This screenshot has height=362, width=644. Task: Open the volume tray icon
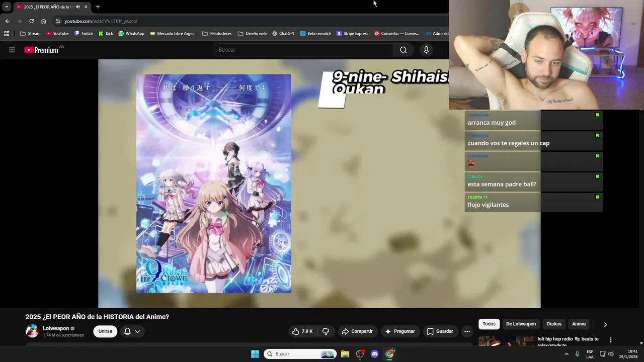(x=611, y=354)
